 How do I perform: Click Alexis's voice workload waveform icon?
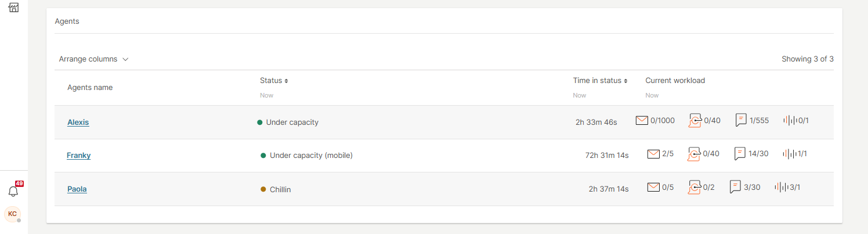[790, 121]
